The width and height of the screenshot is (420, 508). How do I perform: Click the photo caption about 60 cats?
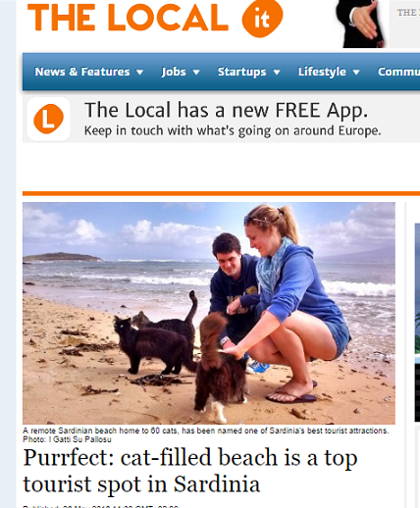coord(206,431)
